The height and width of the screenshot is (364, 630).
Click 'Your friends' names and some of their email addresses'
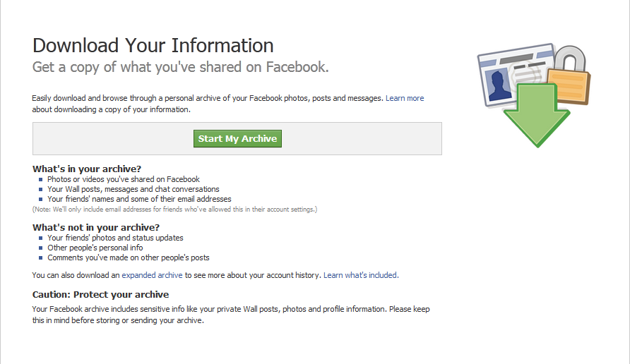139,199
